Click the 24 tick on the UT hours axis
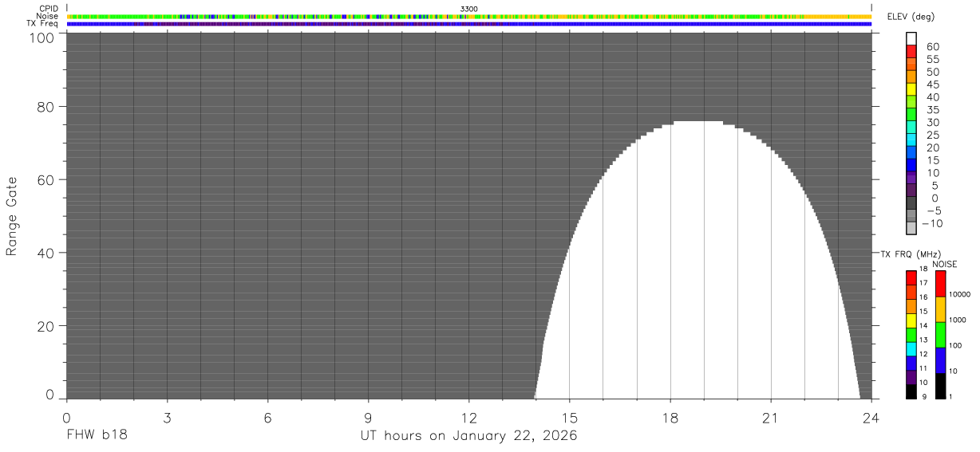980x452 pixels. (x=871, y=417)
